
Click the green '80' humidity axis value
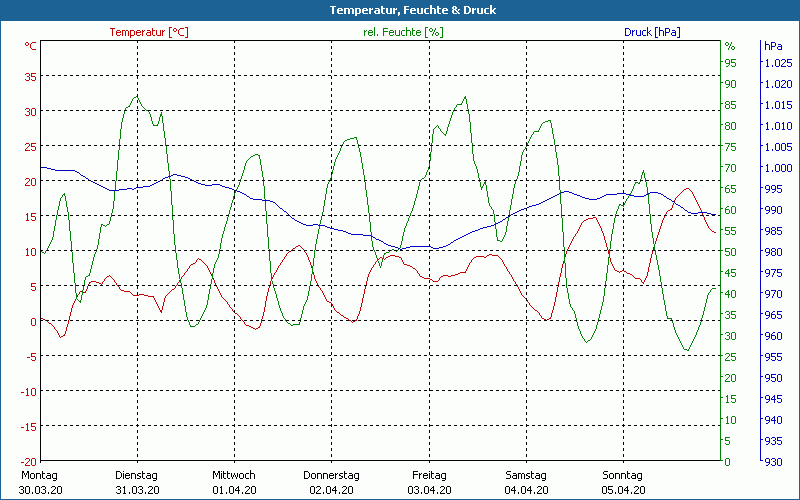(x=731, y=126)
